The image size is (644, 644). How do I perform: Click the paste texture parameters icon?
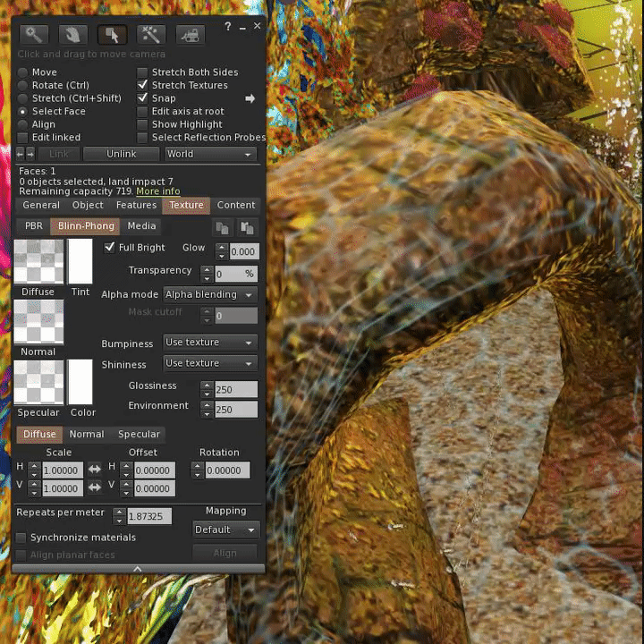pos(247,228)
